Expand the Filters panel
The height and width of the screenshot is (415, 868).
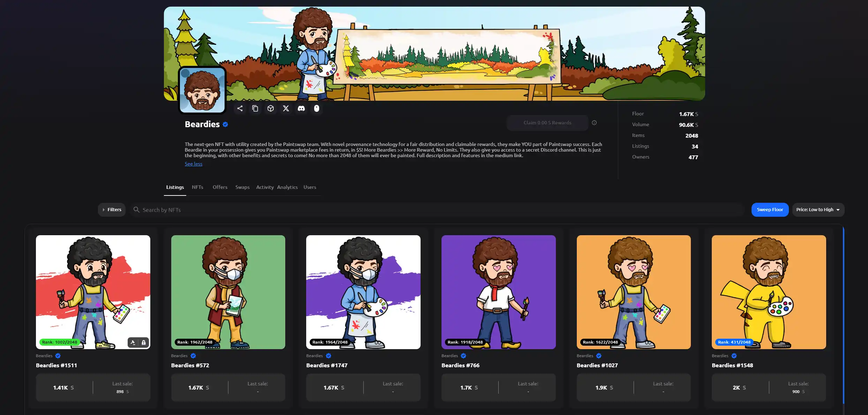click(x=112, y=210)
